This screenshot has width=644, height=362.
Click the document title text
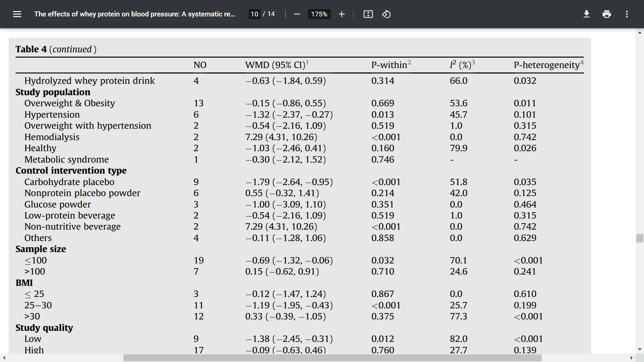click(x=135, y=14)
